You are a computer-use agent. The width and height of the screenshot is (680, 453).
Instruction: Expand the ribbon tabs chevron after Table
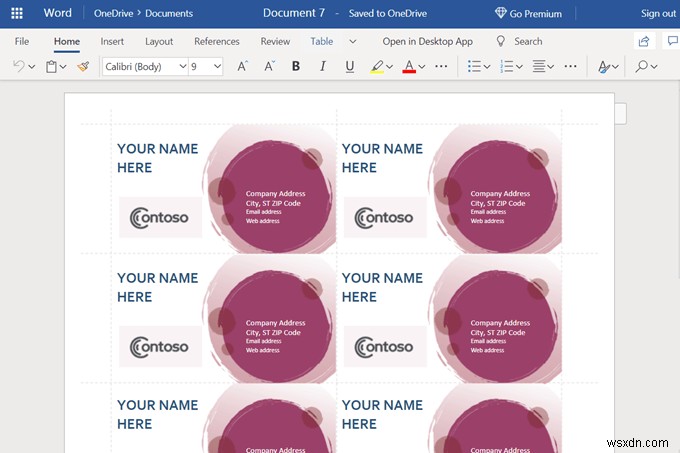352,42
